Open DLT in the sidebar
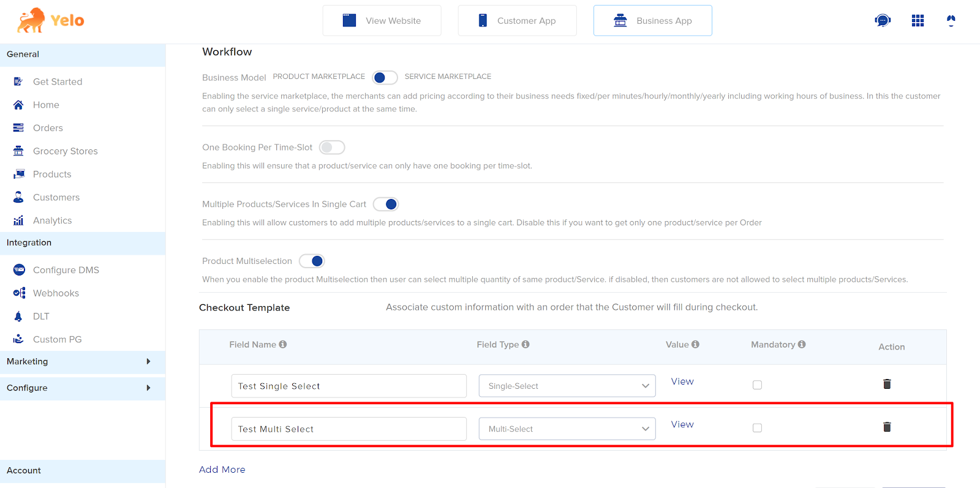Screen dimensions: 980x488 tap(41, 317)
